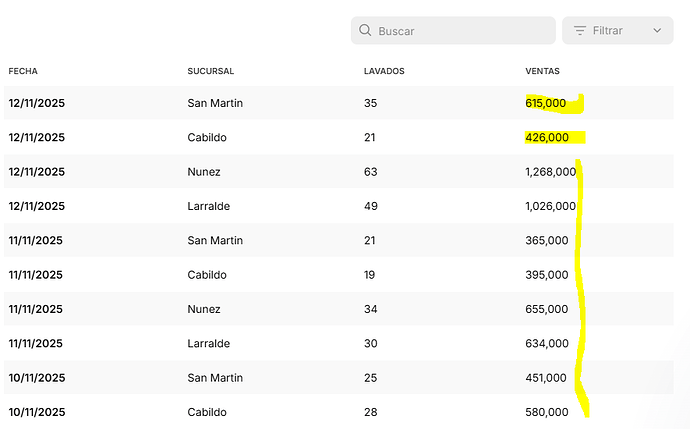This screenshot has height=429, width=690.
Task: Click the lavados value 19
Action: 371,275
